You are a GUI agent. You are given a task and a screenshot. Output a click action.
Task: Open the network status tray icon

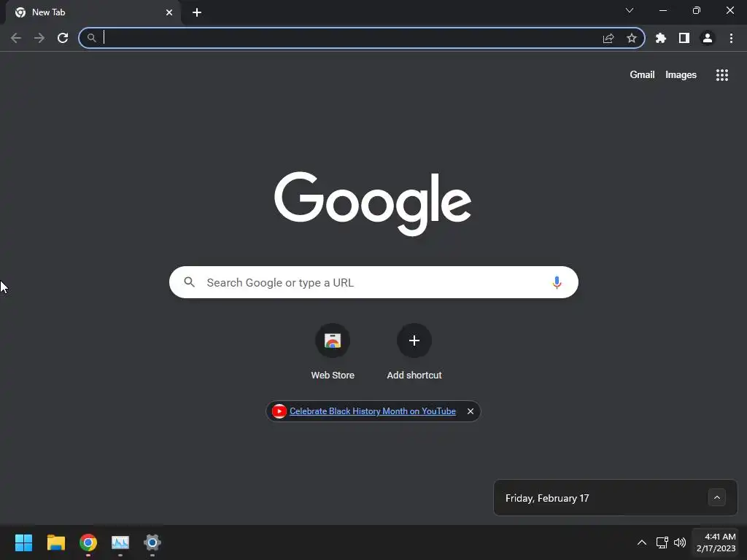pos(662,542)
